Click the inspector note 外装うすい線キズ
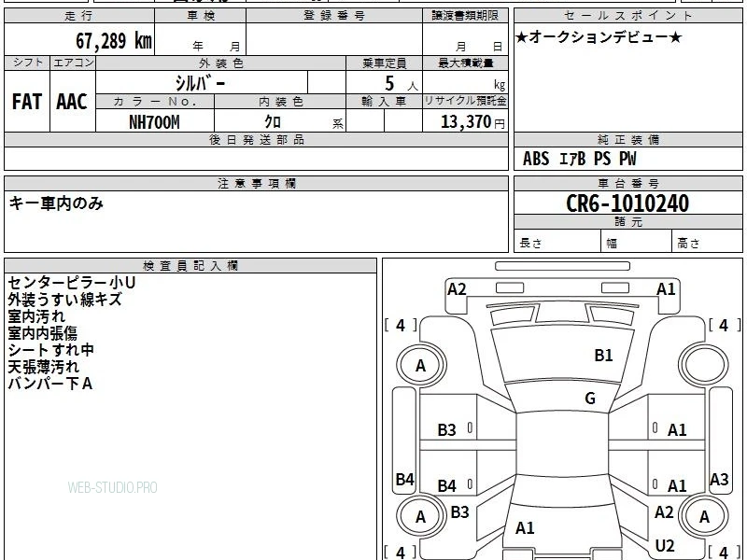 tap(64, 300)
